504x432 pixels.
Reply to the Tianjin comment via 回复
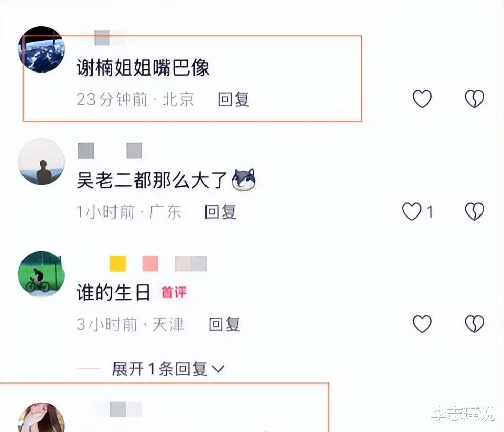pyautogui.click(x=224, y=324)
